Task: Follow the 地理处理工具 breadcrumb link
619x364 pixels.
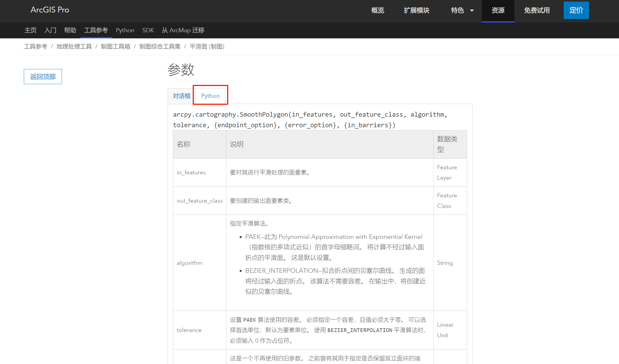Action: click(74, 47)
